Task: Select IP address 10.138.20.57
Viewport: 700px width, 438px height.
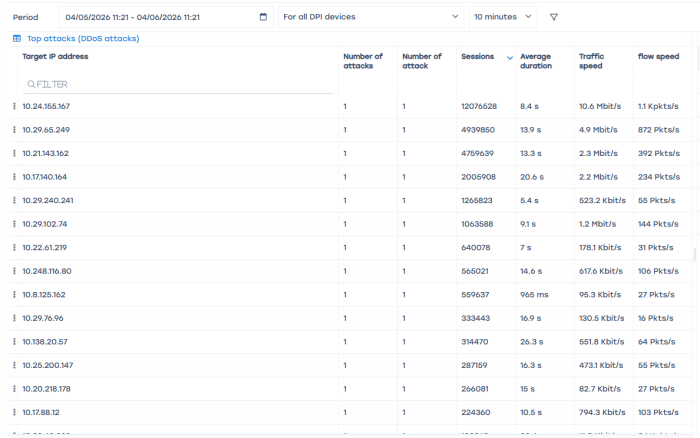Action: click(45, 342)
